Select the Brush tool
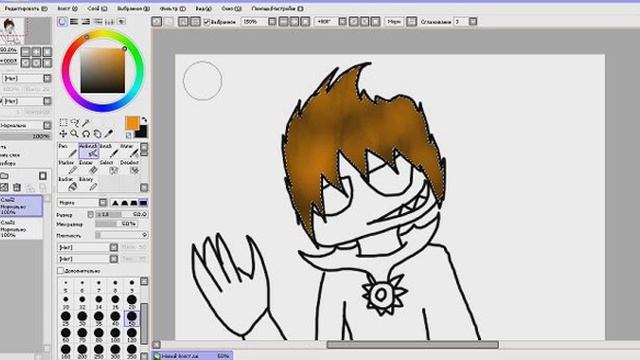The width and height of the screenshot is (640, 360). 109,151
